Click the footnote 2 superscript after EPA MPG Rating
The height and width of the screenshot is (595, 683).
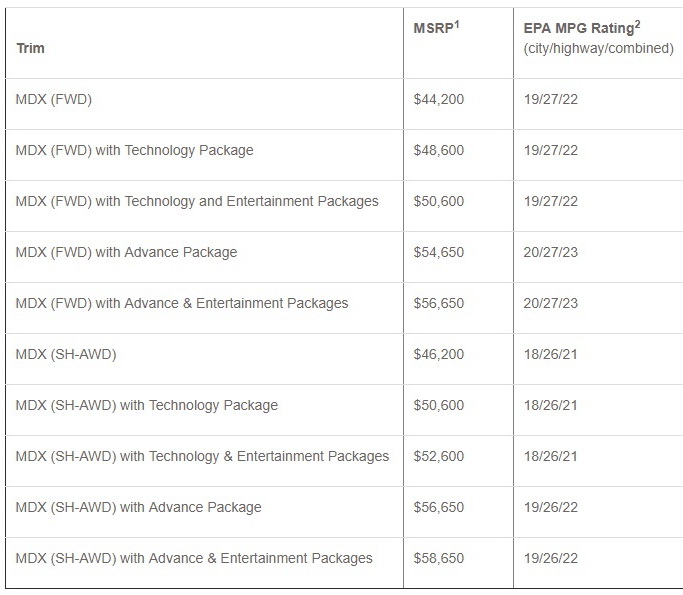[x=636, y=24]
